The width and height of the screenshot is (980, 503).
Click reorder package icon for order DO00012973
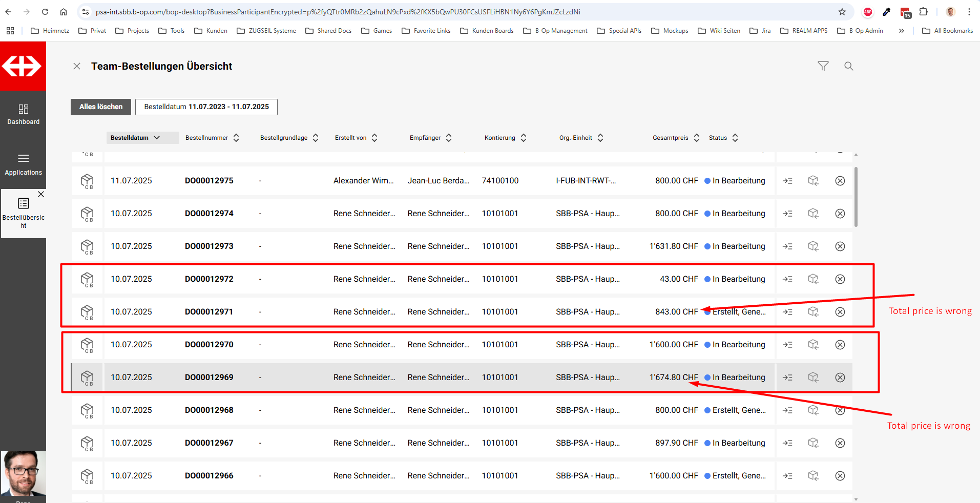pos(813,246)
